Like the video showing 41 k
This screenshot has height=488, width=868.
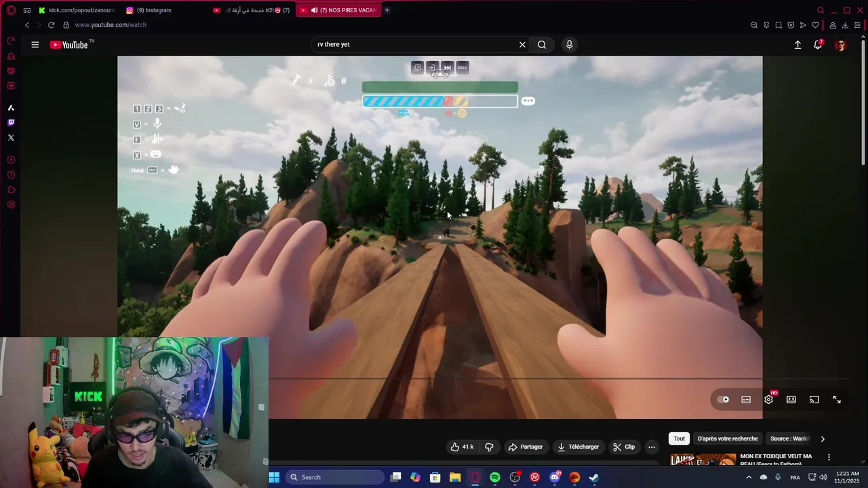point(461,447)
